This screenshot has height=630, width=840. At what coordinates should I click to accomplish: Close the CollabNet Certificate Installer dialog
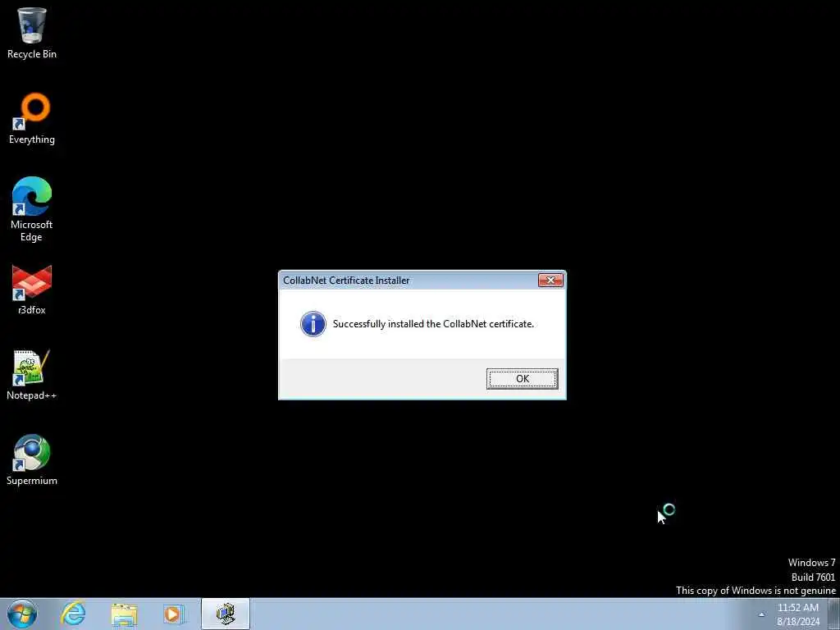coord(550,281)
